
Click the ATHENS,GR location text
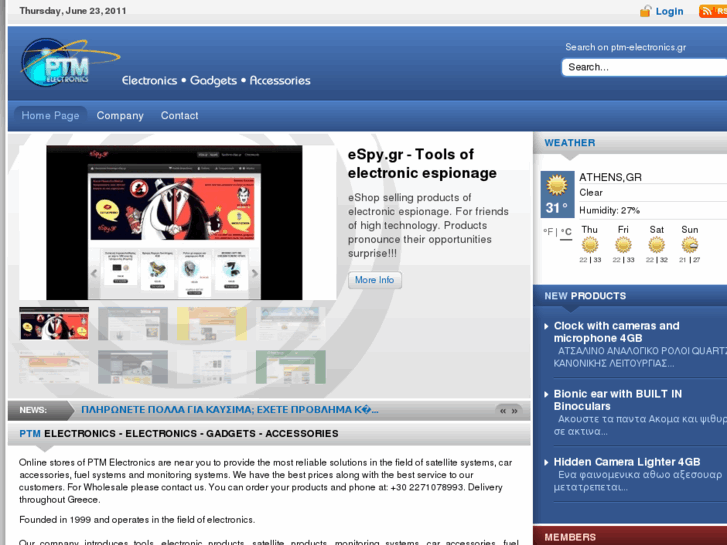(611, 177)
